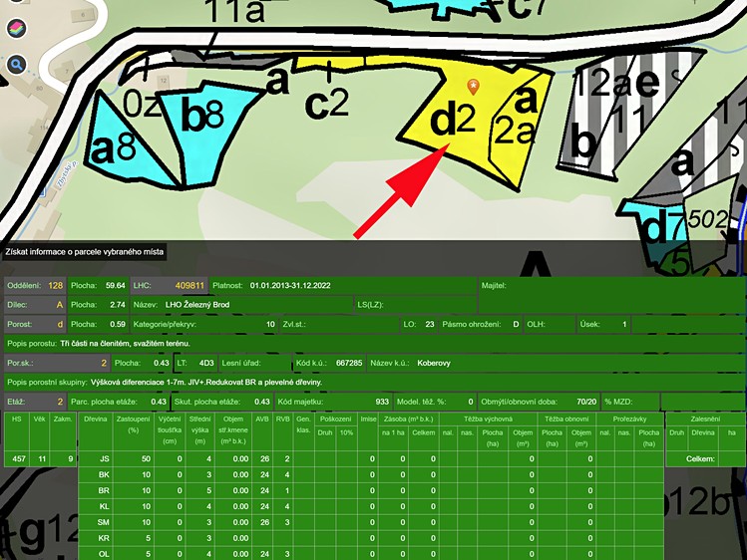
Task: Click Obmýtí/obnovní doba value 70/20
Action: coord(586,402)
